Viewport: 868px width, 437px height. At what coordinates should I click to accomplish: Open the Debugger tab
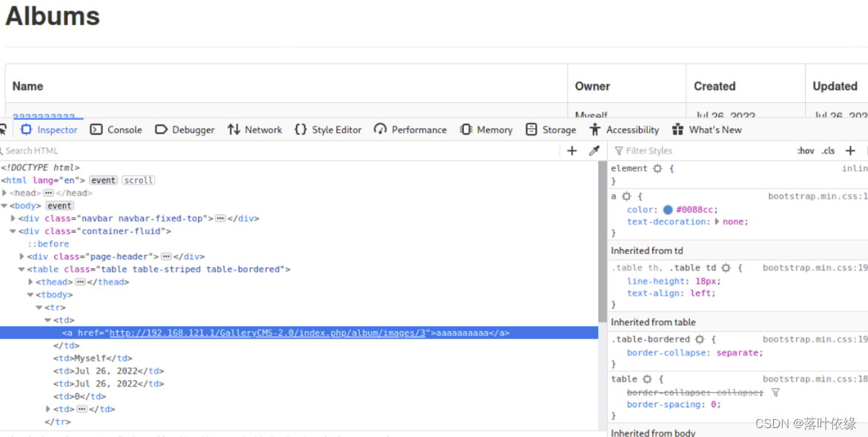click(x=185, y=130)
